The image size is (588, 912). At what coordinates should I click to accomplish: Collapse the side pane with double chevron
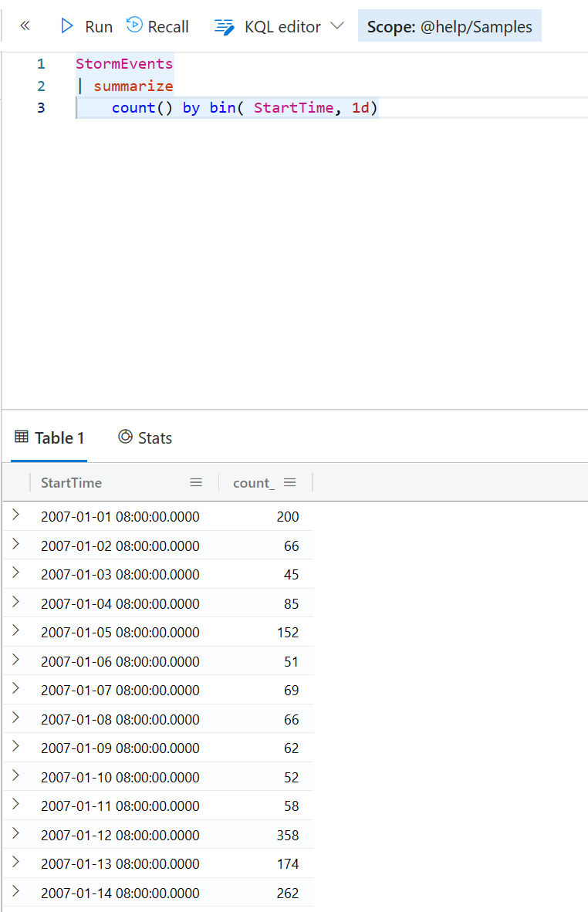[x=25, y=26]
